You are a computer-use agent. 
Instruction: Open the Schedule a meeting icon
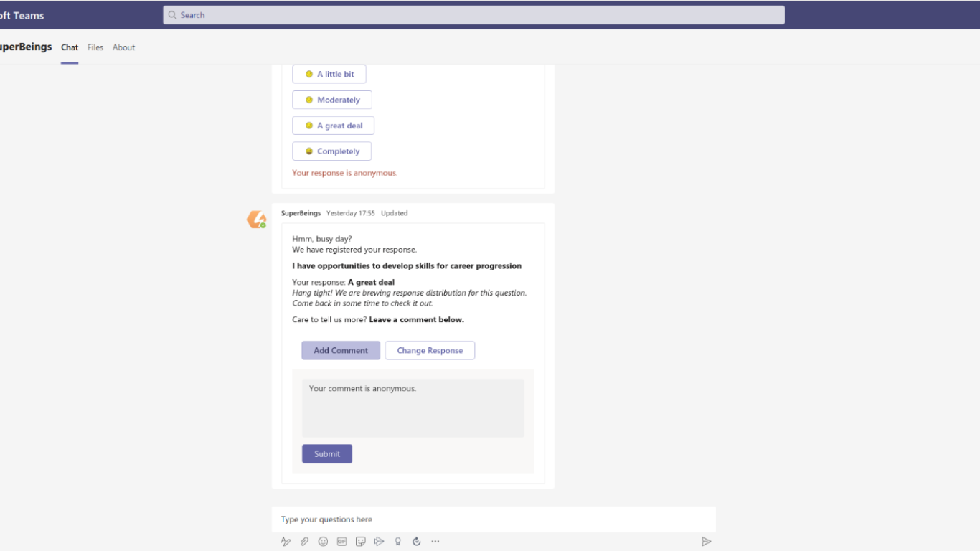379,542
